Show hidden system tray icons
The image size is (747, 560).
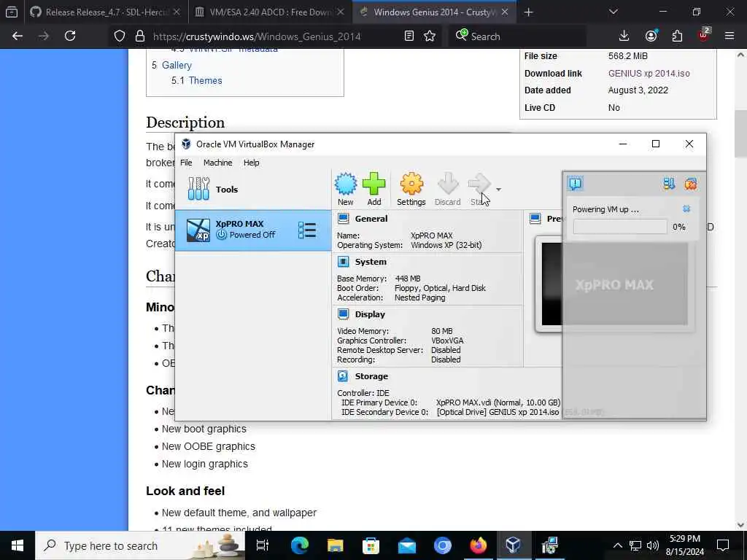coord(617,545)
